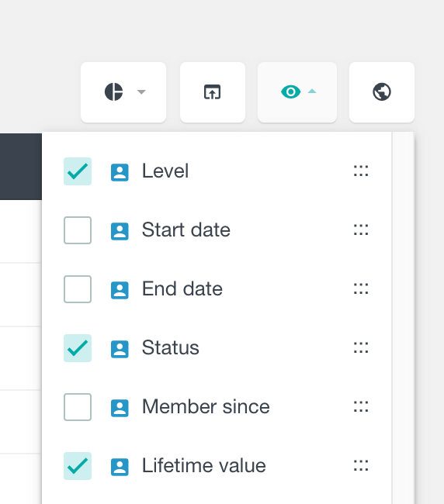Check the End date column checkbox
444x504 pixels.
[78, 289]
